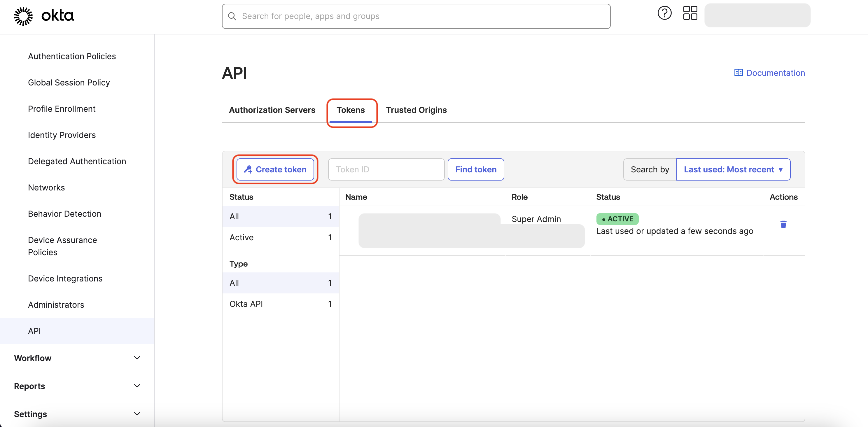Open the apps grid icon
This screenshot has height=427, width=868.
tap(690, 13)
